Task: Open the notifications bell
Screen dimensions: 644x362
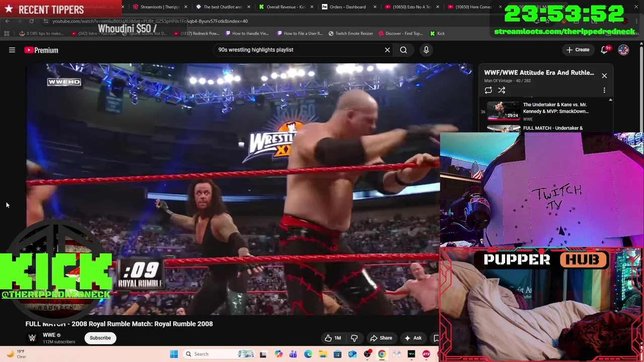Action: coord(605,50)
